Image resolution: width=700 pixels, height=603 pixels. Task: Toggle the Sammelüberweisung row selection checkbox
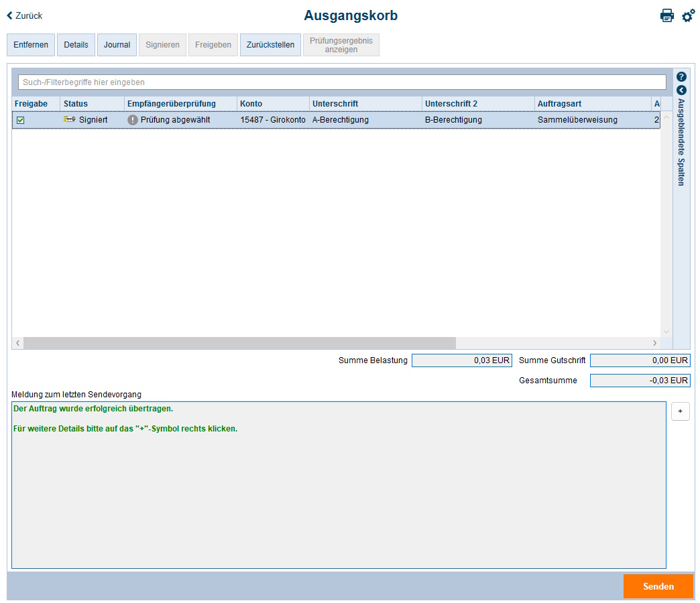tap(22, 119)
